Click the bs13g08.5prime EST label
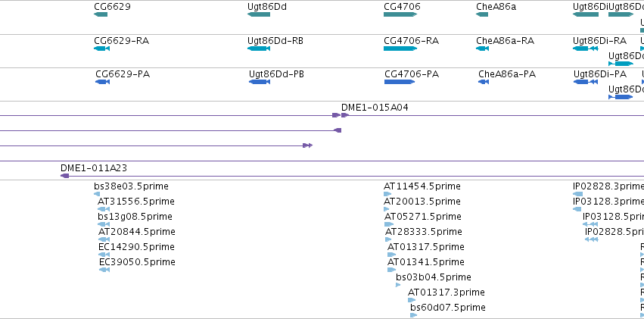Screen dimensions: 644x319 pyautogui.click(x=135, y=217)
